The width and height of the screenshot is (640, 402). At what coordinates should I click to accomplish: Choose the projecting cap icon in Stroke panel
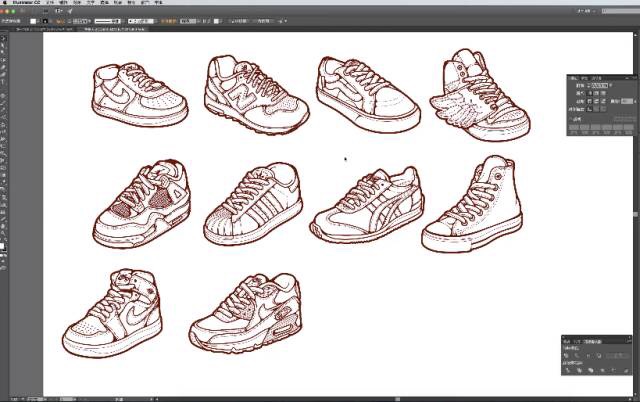603,93
